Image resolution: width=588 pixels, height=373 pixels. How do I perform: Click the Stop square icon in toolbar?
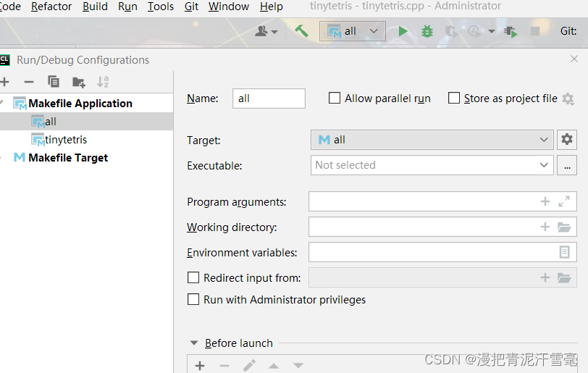coord(535,31)
